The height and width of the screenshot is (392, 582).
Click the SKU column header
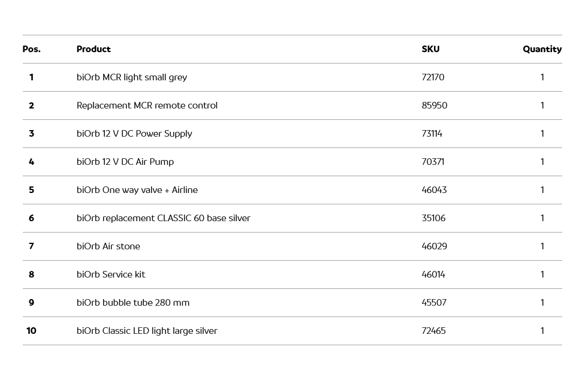click(430, 49)
